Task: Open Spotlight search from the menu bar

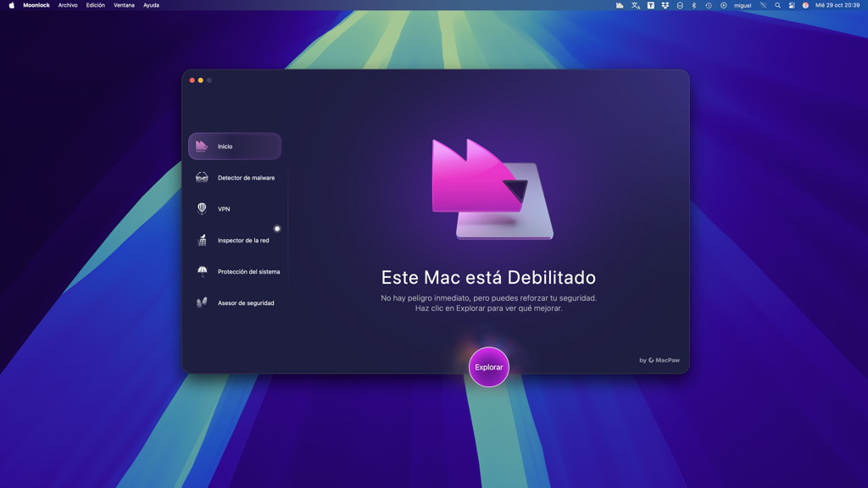Action: tap(777, 5)
